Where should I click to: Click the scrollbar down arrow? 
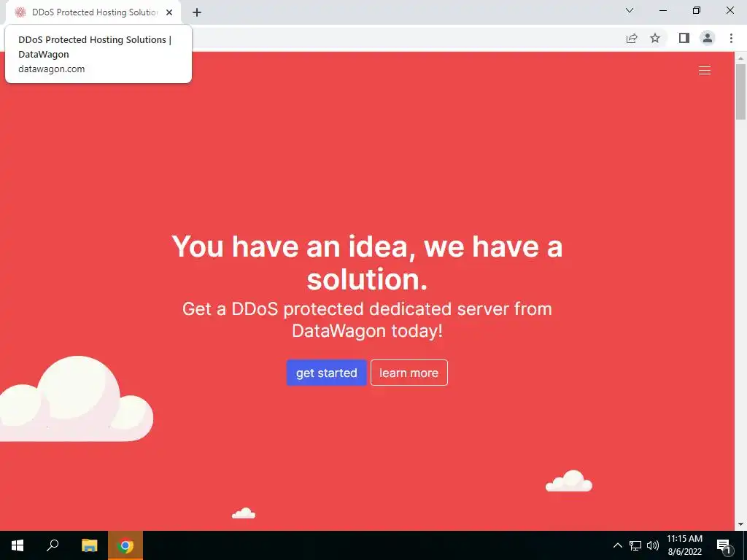(x=740, y=524)
